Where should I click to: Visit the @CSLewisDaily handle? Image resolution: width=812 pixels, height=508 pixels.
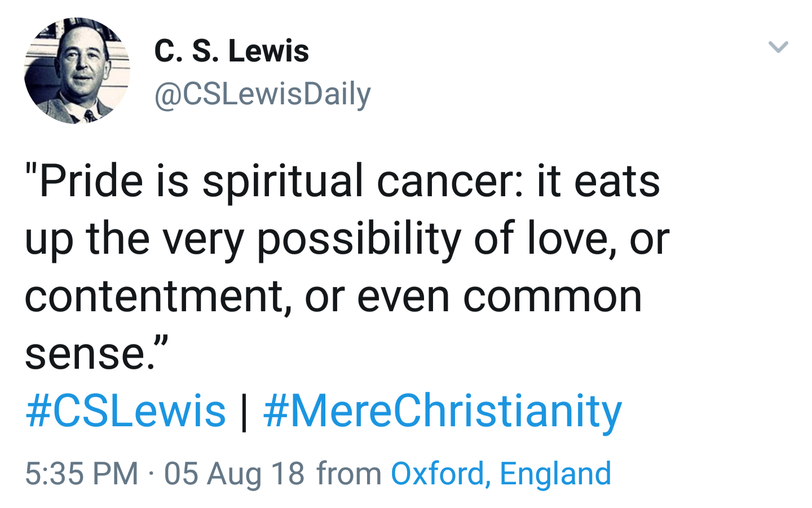point(262,94)
